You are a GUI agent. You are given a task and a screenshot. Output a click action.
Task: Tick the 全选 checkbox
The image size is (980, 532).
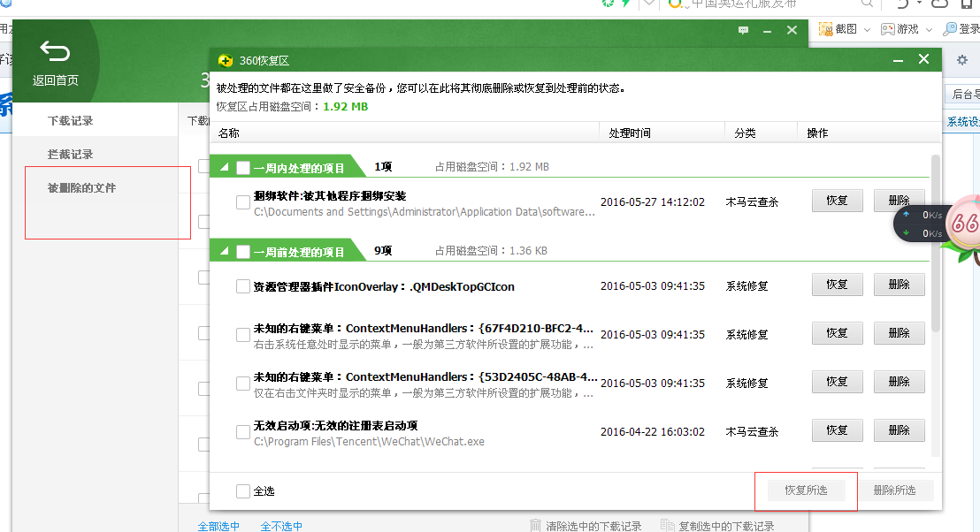[243, 490]
